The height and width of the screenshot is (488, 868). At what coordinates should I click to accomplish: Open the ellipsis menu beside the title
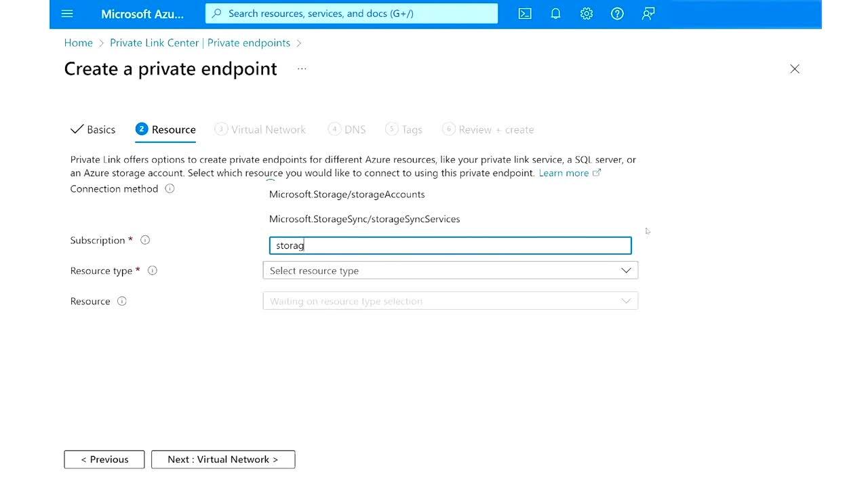302,68
